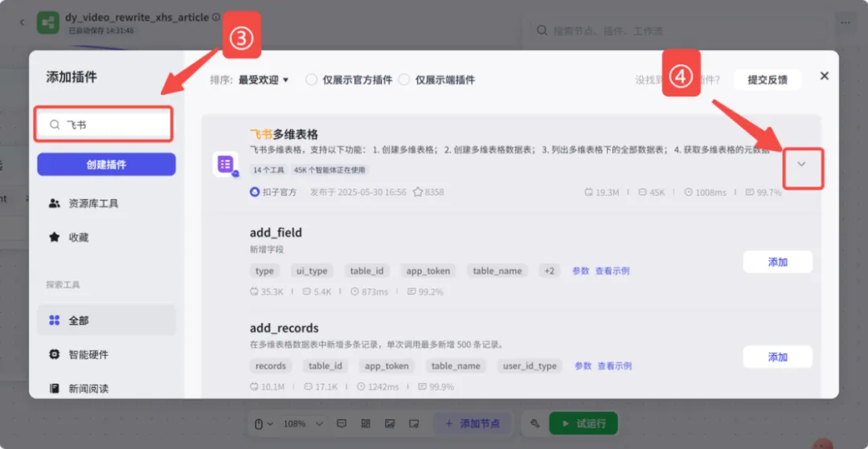Click the comment icon in bottom toolbar
868x449 pixels.
coord(342,423)
